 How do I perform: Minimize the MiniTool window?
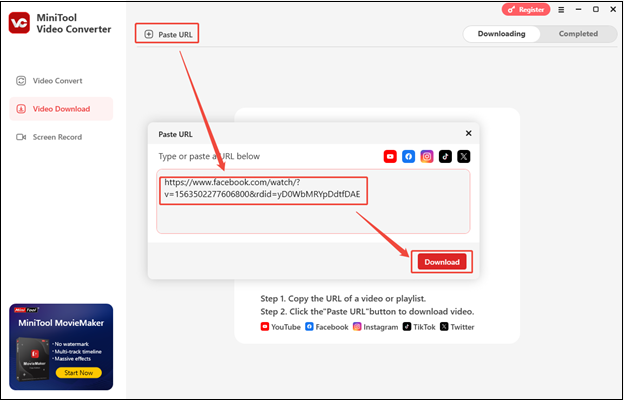579,10
